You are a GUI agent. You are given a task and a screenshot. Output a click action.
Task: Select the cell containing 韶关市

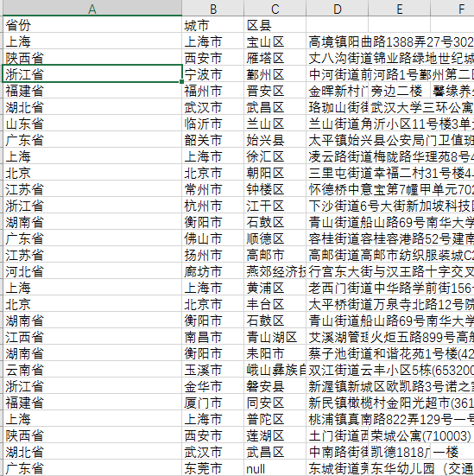[213, 140]
